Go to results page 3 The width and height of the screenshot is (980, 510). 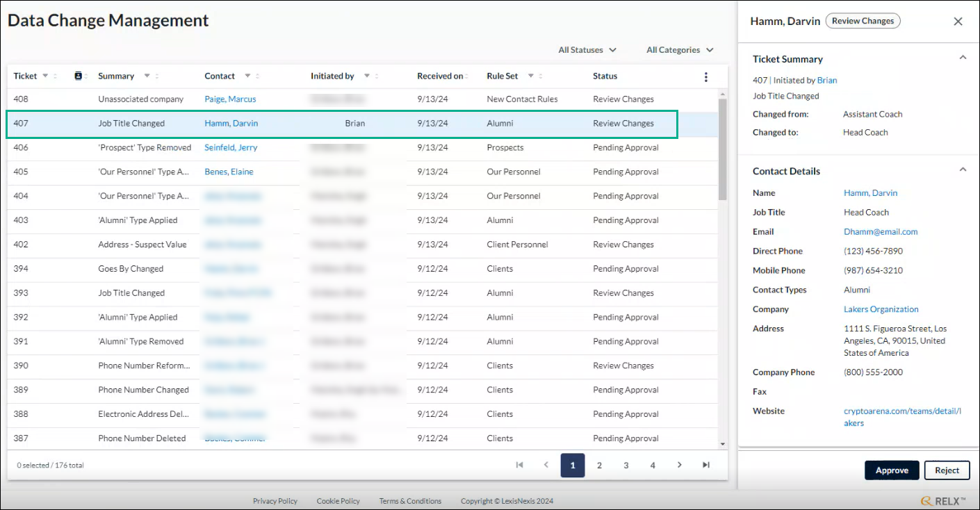626,465
